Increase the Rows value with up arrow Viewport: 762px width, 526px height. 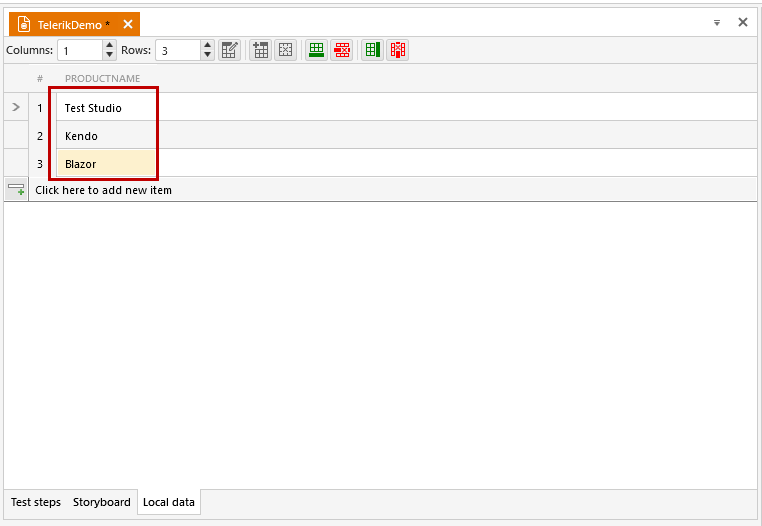208,45
